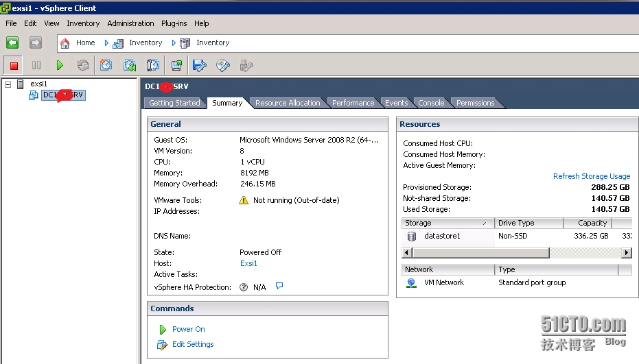Sort by the Storage column header
Viewport: 639px width, 364px height.
tap(448, 223)
